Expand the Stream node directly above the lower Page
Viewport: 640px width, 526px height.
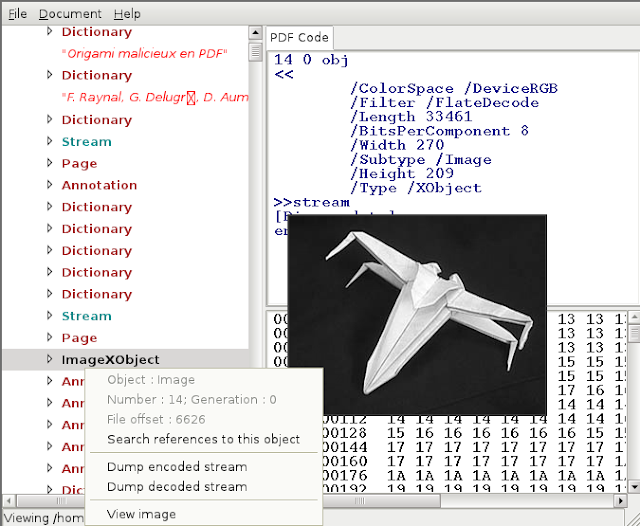coord(49,315)
